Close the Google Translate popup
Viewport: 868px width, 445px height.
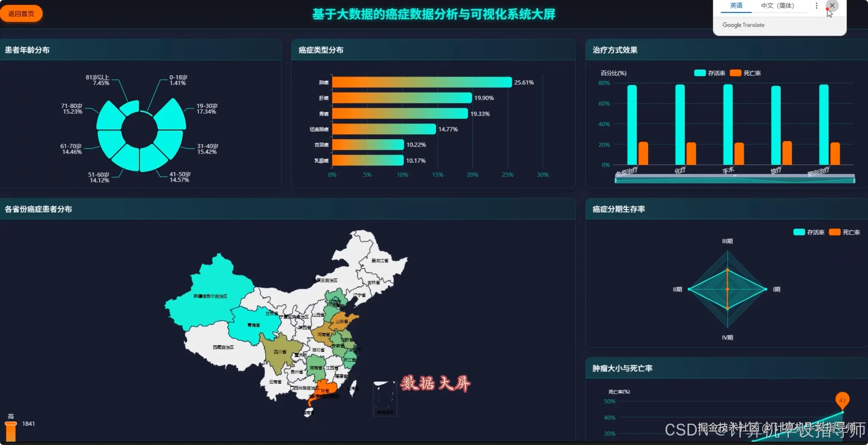point(832,5)
